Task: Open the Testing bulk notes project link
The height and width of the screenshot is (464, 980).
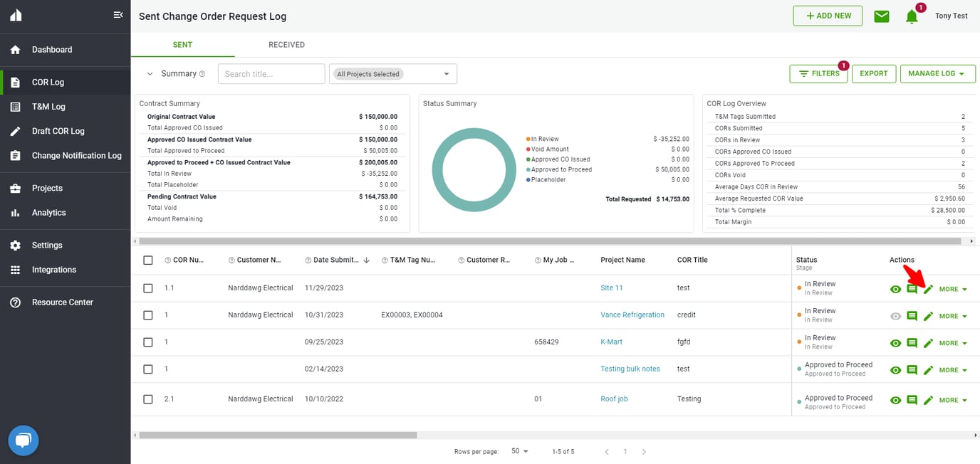Action: tap(632, 369)
